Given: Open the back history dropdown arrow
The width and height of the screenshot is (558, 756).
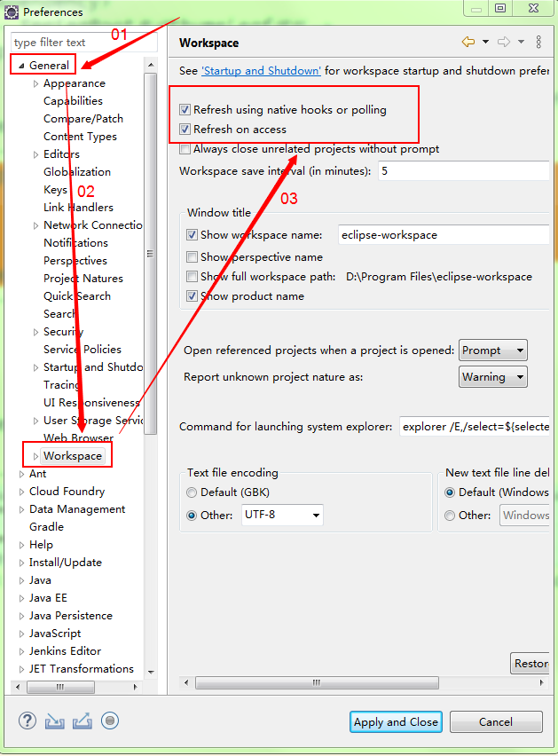Looking at the screenshot, I should tap(486, 42).
